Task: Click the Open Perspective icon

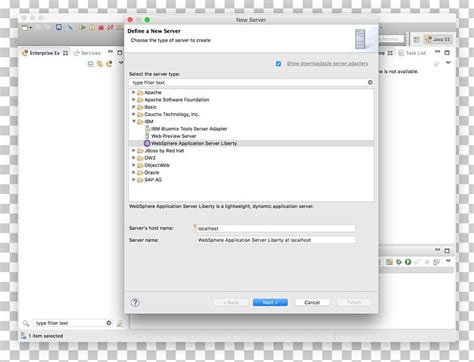Action: tap(416, 39)
